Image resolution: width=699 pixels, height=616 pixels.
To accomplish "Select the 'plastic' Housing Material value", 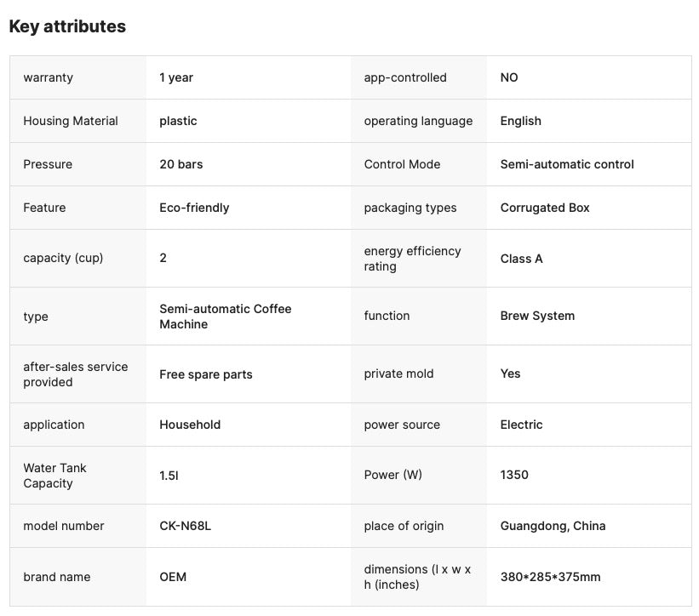I will [178, 121].
